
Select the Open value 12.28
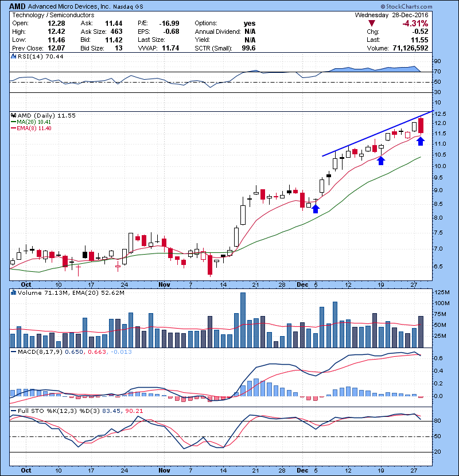click(x=56, y=24)
